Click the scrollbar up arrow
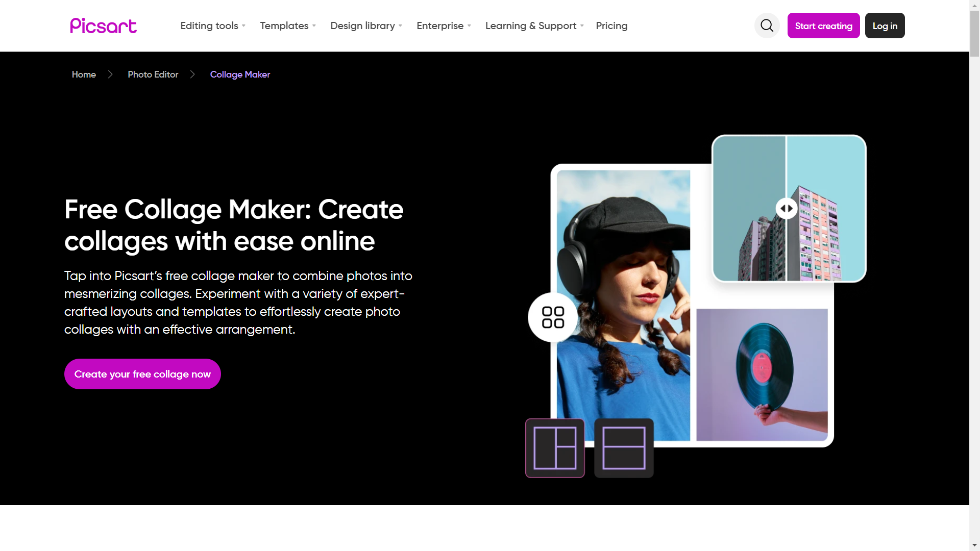The height and width of the screenshot is (551, 980). coord(974,5)
